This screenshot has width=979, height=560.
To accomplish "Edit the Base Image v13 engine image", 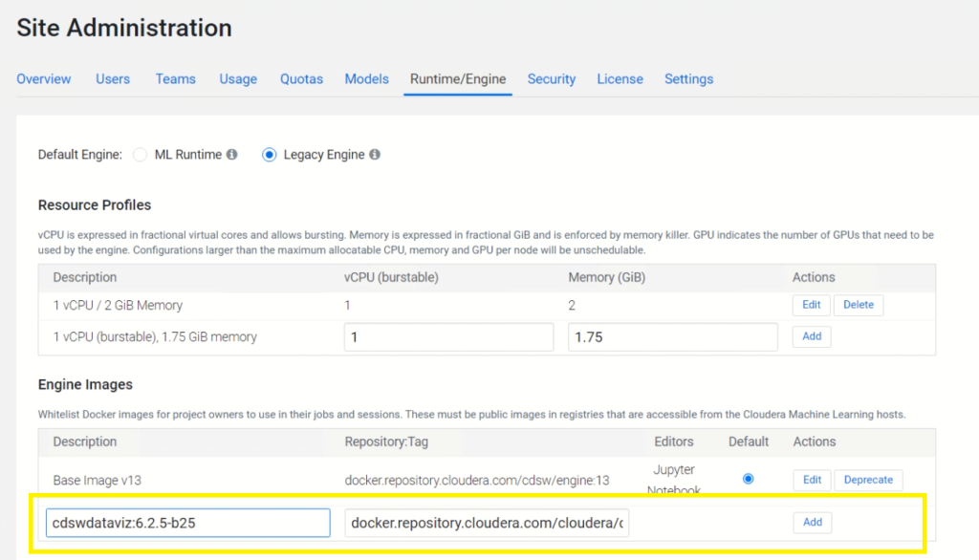I will [x=812, y=480].
